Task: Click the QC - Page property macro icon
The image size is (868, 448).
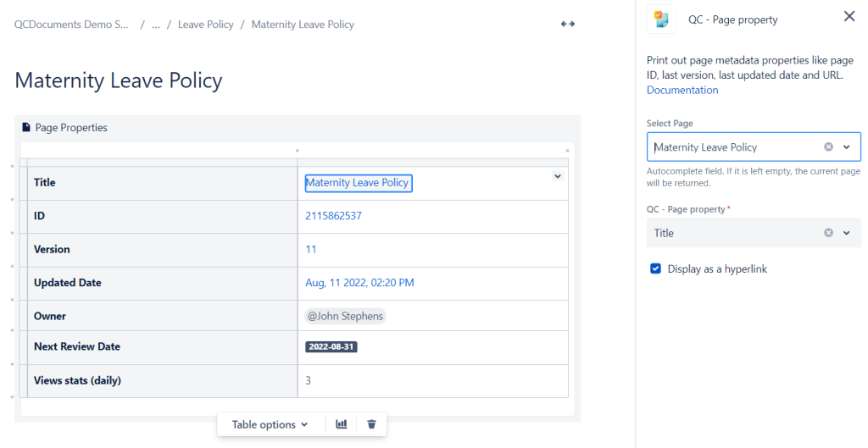Action: pyautogui.click(x=661, y=19)
